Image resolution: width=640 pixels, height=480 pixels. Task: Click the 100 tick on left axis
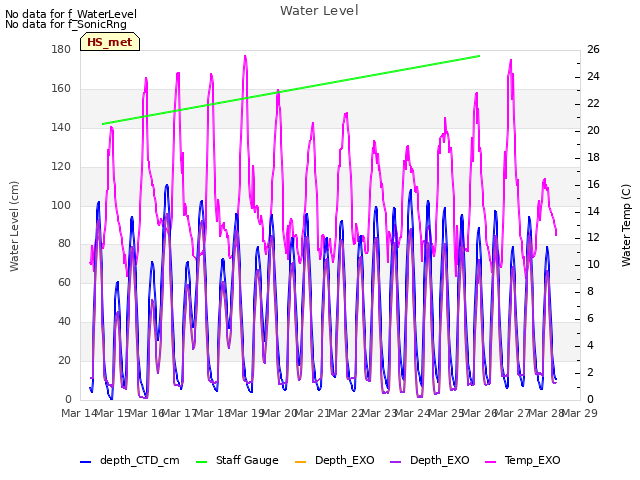[61, 205]
